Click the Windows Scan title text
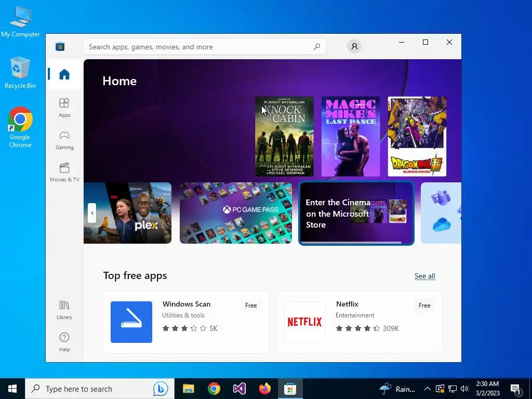This screenshot has width=532, height=399. click(187, 304)
